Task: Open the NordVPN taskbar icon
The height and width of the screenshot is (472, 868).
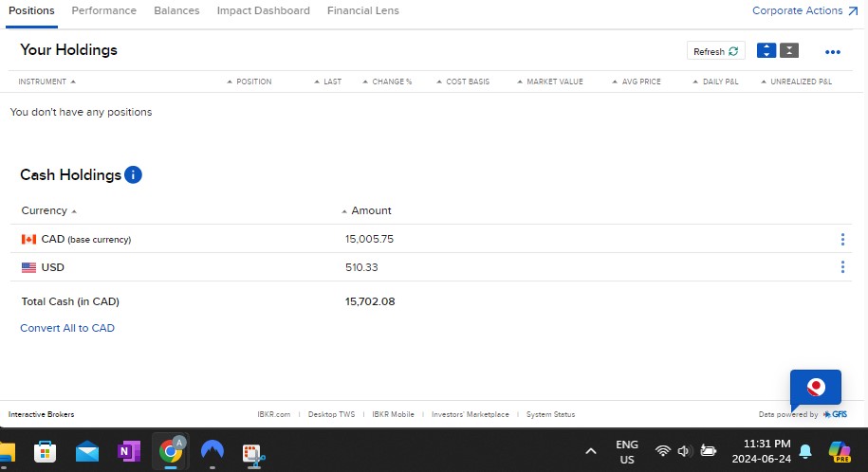Action: coord(212,451)
